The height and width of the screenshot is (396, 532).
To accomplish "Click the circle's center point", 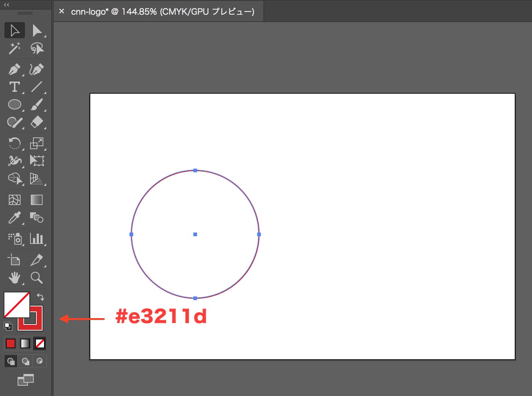I will (x=195, y=234).
